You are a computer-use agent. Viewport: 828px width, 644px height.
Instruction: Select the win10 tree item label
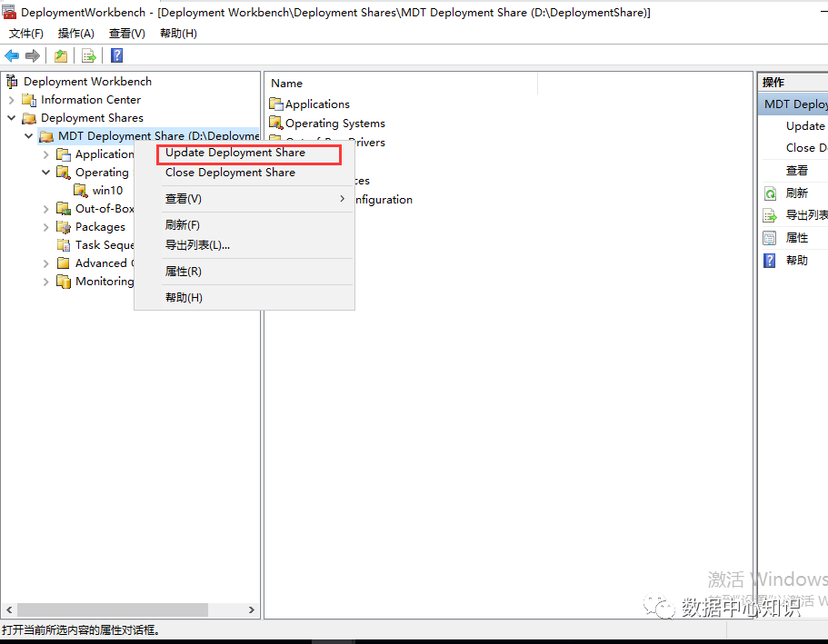tap(108, 191)
